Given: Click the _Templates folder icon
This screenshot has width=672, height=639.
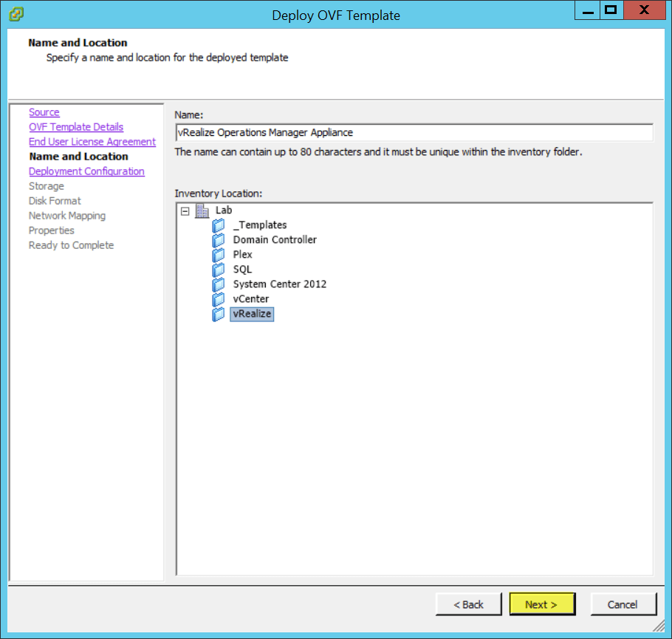Looking at the screenshot, I should pyautogui.click(x=219, y=225).
